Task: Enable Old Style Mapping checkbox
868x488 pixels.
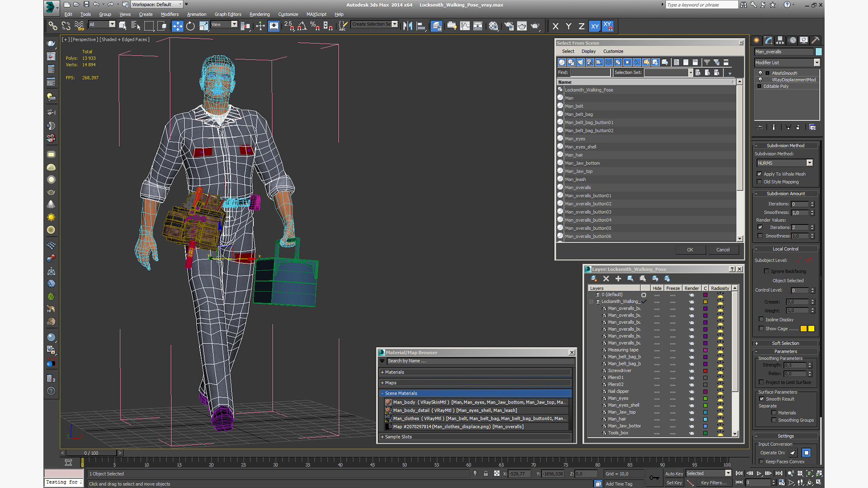Action: coord(759,182)
